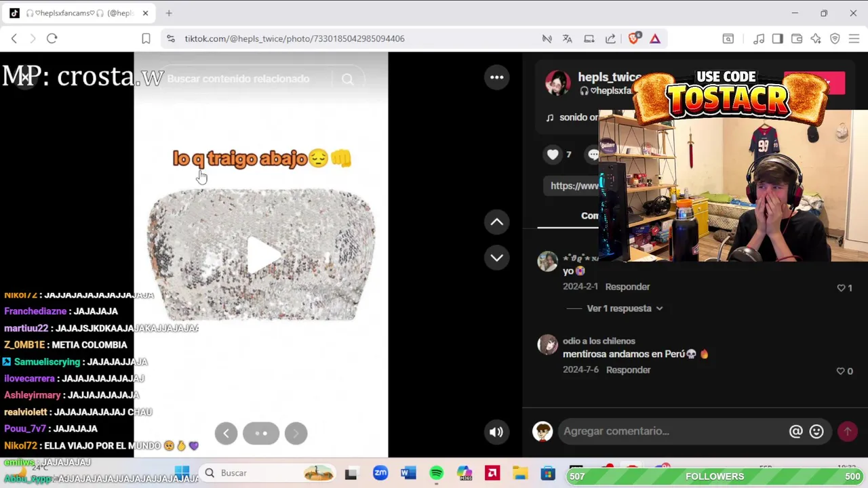
Task: Click chat username 'Samueliscrying'
Action: tap(47, 362)
